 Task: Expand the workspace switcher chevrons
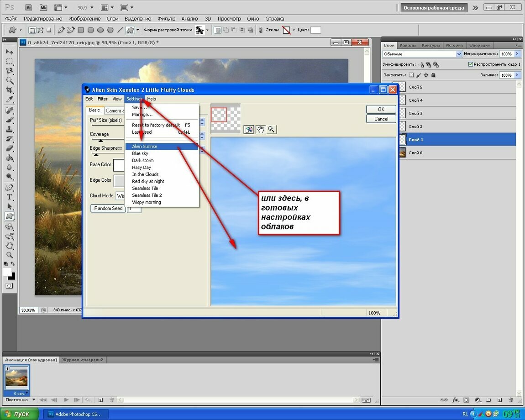[475, 8]
